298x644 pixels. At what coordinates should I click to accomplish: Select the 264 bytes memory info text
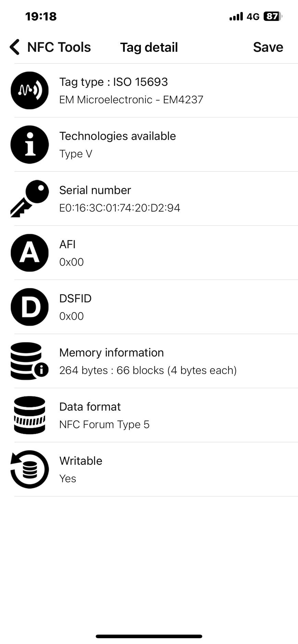148,370
